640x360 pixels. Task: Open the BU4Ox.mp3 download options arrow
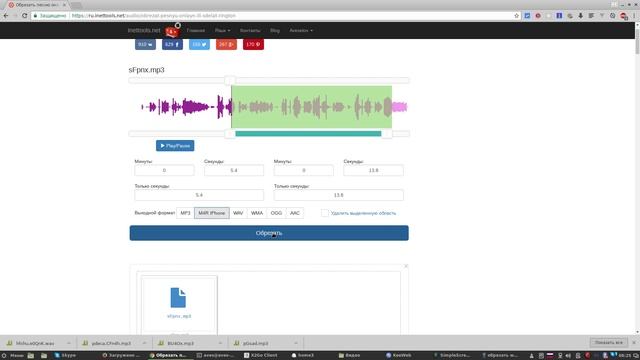[x=220, y=343]
